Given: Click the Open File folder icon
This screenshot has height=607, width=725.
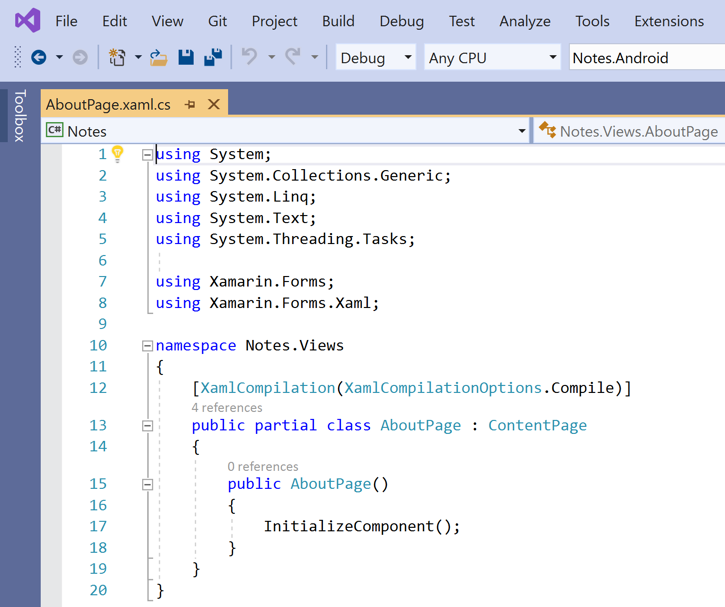Looking at the screenshot, I should click(159, 58).
